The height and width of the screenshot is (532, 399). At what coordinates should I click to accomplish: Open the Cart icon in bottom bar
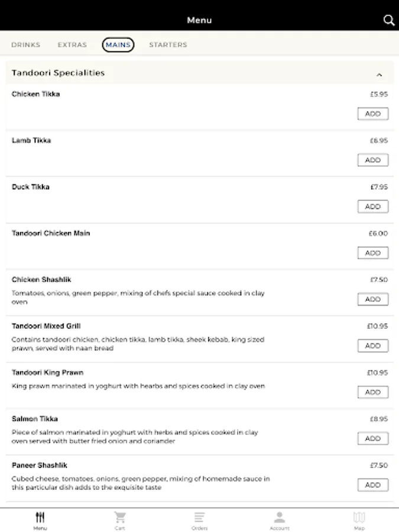(x=120, y=518)
